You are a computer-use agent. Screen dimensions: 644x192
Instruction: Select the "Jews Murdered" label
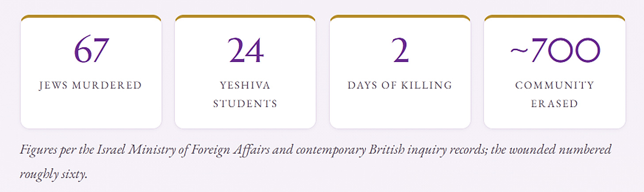[91, 85]
